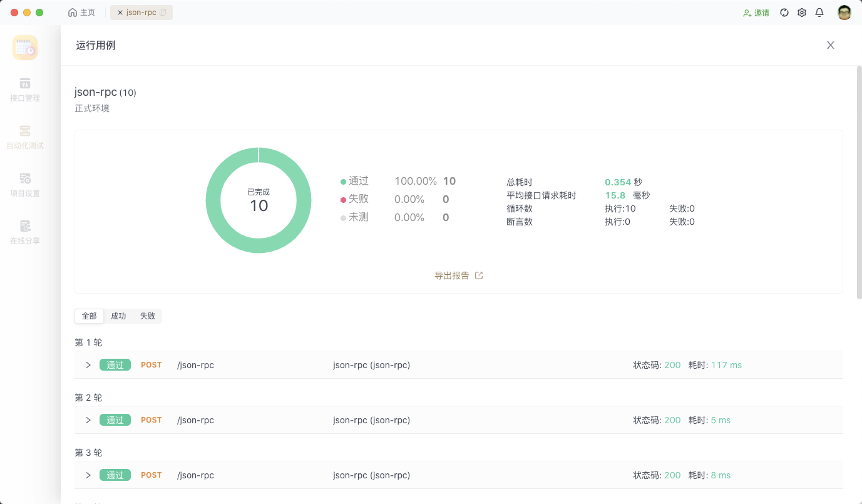This screenshot has height=504, width=862.
Task: Switch to the json-rpc tab
Action: coord(143,12)
